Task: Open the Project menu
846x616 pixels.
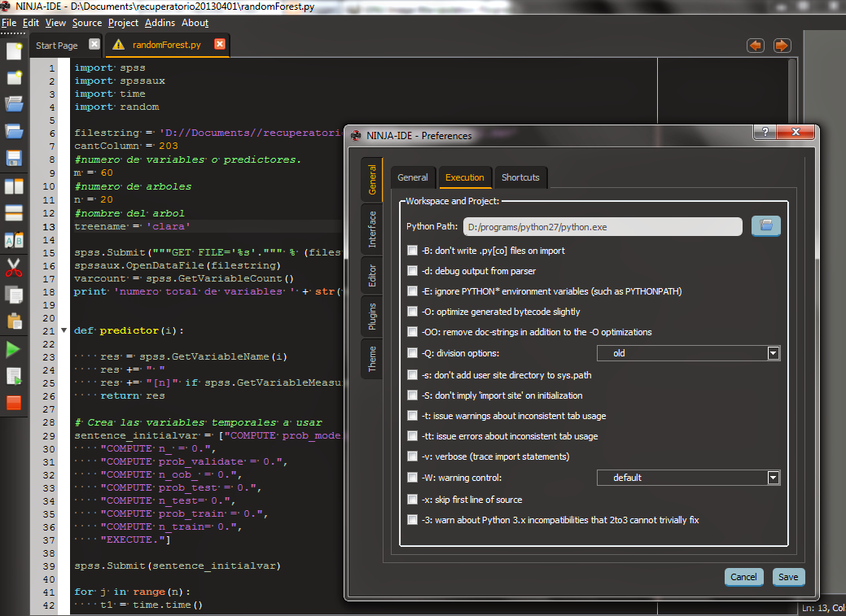Action: click(x=123, y=23)
